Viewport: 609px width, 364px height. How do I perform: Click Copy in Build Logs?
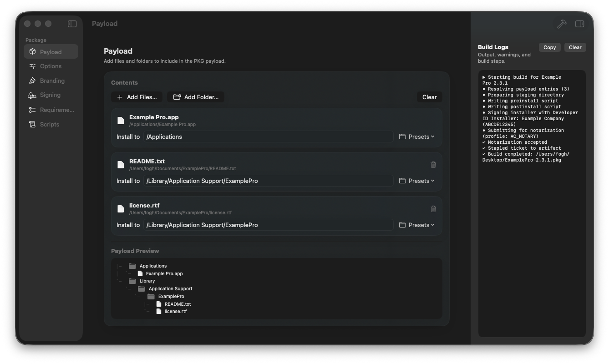pos(549,47)
